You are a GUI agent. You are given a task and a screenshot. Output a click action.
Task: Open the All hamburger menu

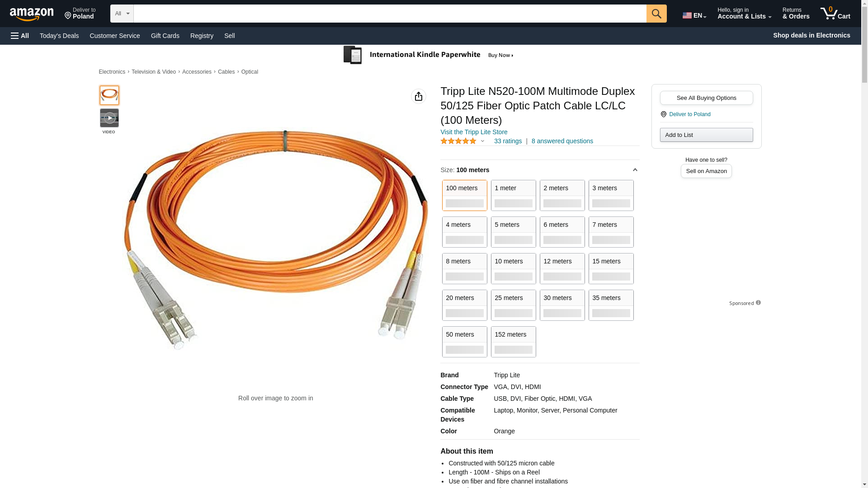click(20, 36)
